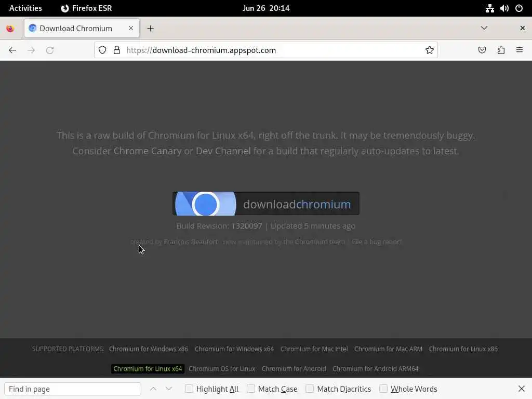Select Chromium OS for Linux
This screenshot has width=532, height=399.
[222, 369]
